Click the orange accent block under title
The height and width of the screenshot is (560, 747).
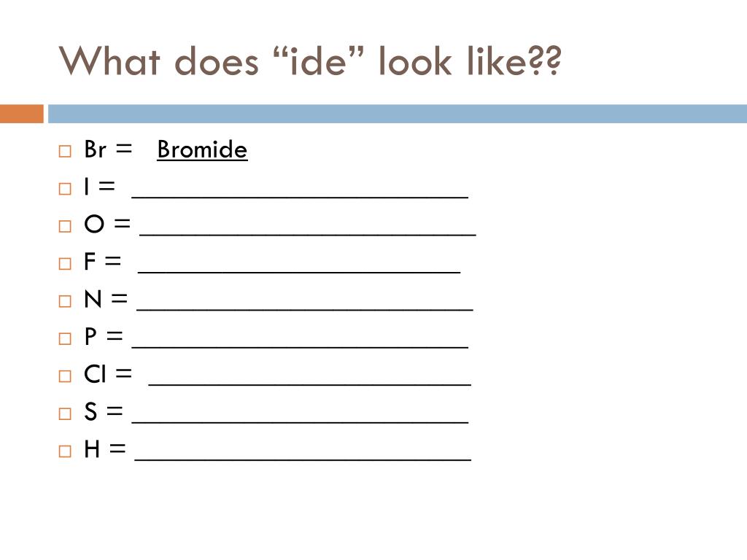[22, 114]
